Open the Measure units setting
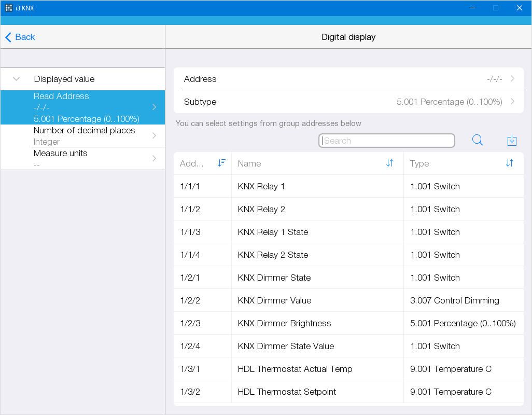Viewport: 532px width, 415px height. coord(83,158)
